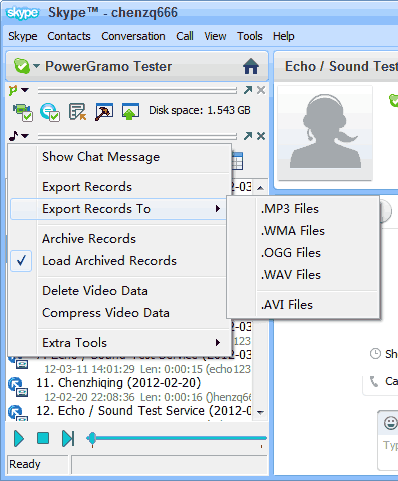The image size is (398, 481).
Task: Export to .AVI Files
Action: tap(303, 305)
